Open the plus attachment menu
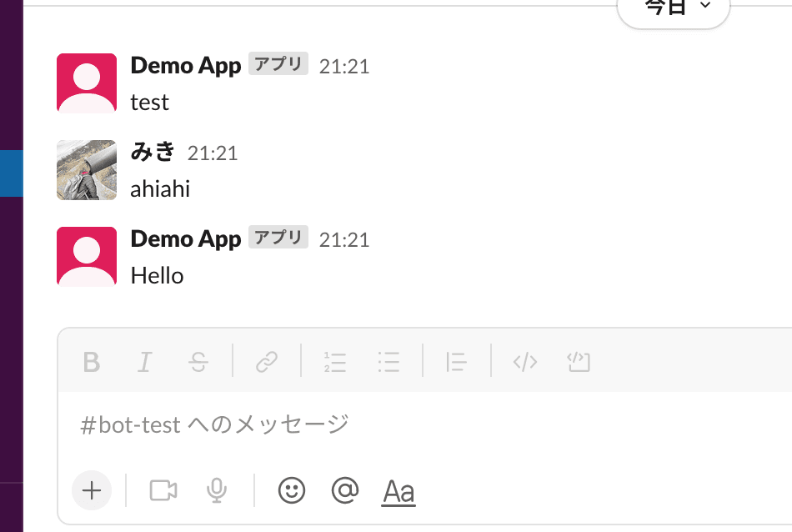Image resolution: width=792 pixels, height=532 pixels. click(x=92, y=490)
